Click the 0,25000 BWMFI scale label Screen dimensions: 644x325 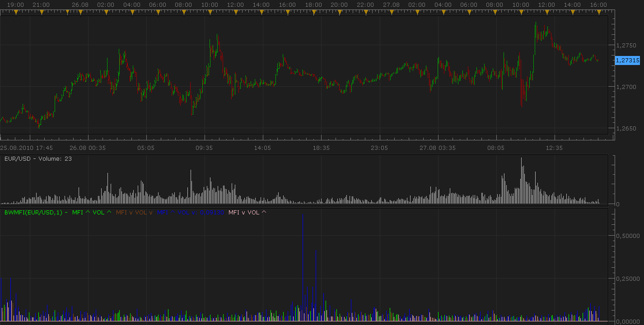[x=629, y=279]
